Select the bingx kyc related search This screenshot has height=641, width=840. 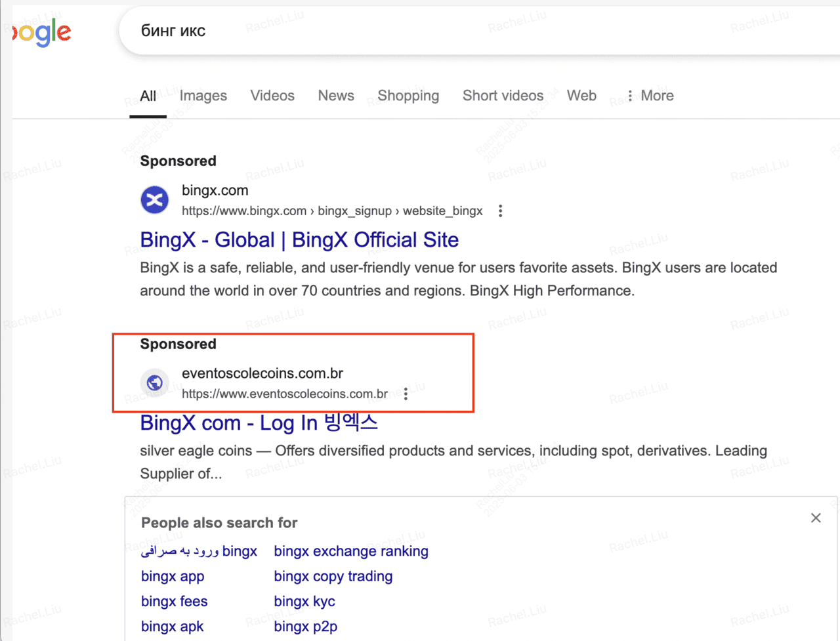click(x=304, y=601)
